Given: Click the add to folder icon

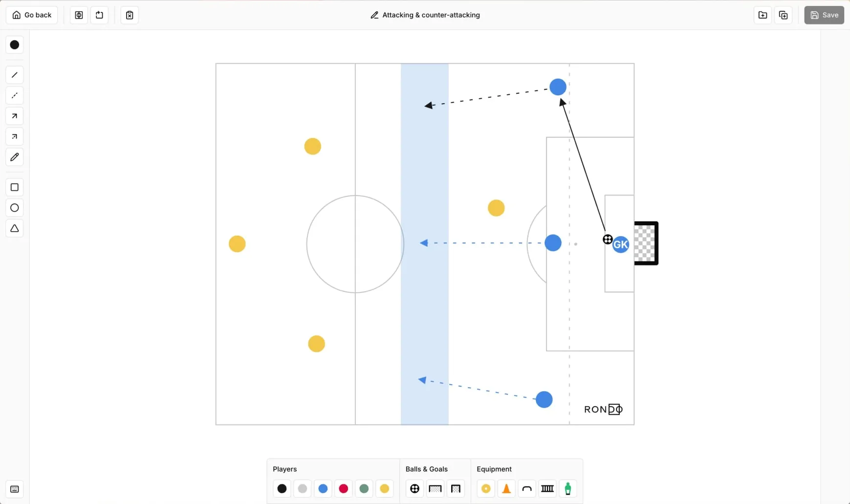Looking at the screenshot, I should (x=763, y=15).
